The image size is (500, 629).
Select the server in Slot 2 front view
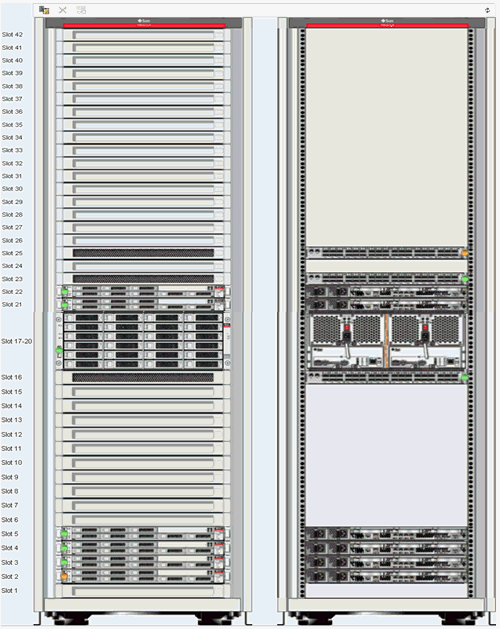coord(143,576)
